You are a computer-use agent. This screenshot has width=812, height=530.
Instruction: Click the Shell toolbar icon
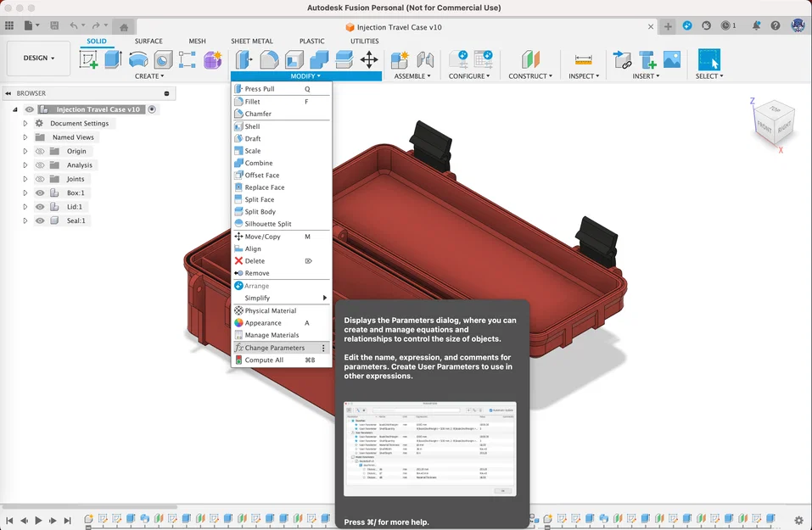[294, 59]
